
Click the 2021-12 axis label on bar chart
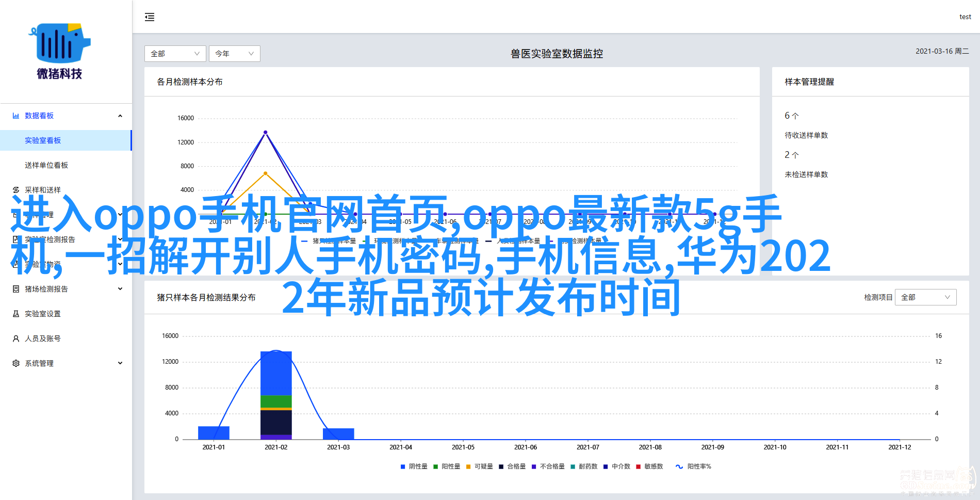(900, 447)
